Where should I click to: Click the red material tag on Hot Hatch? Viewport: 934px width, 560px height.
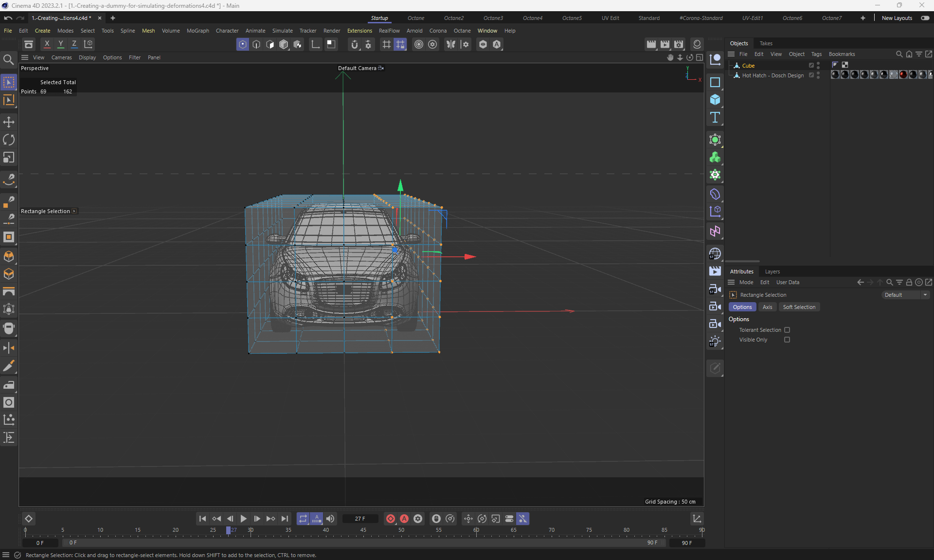coord(903,75)
